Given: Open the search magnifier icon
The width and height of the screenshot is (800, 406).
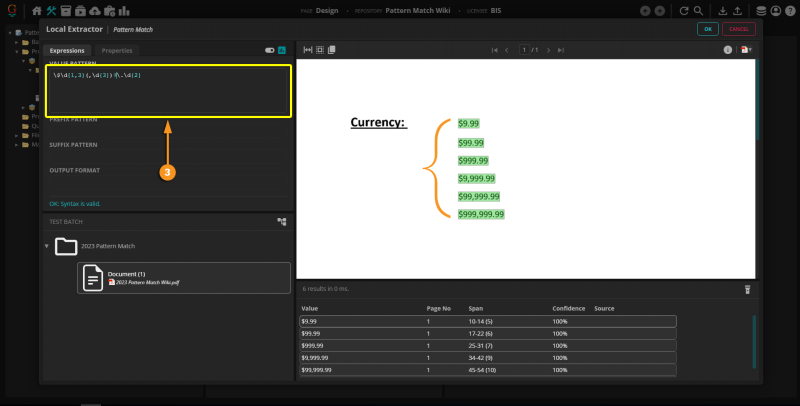Looking at the screenshot, I should pos(698,11).
